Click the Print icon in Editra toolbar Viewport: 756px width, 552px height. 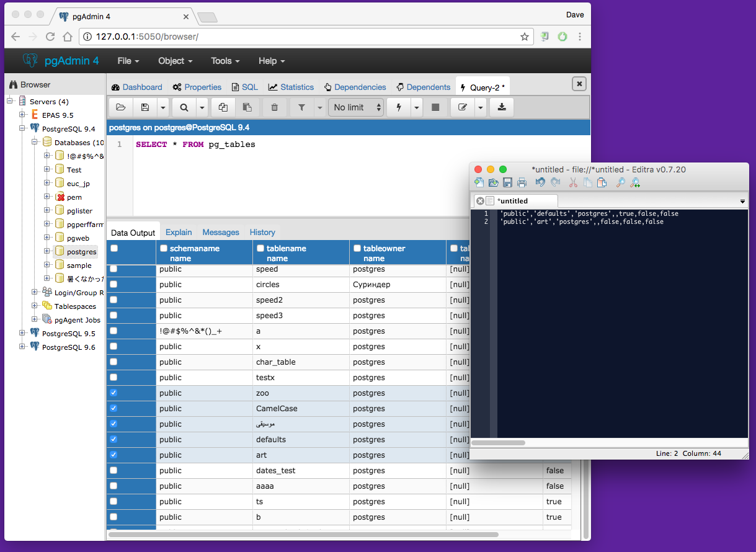tap(522, 182)
